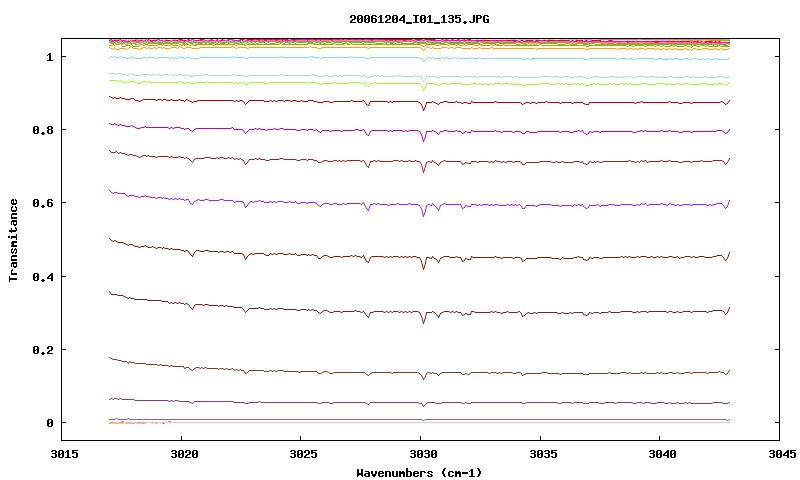Click the y-axis tick label 0.6
Screen dimensions: 800x480
pos(42,203)
